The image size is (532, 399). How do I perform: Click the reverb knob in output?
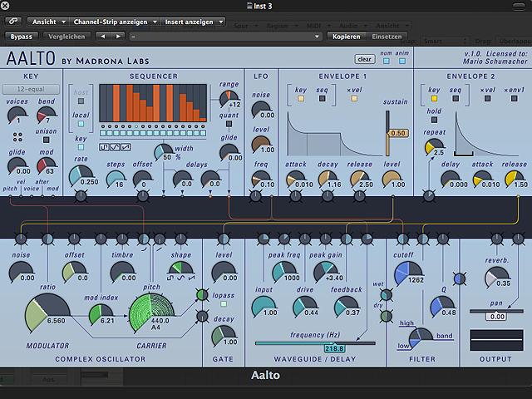click(497, 277)
